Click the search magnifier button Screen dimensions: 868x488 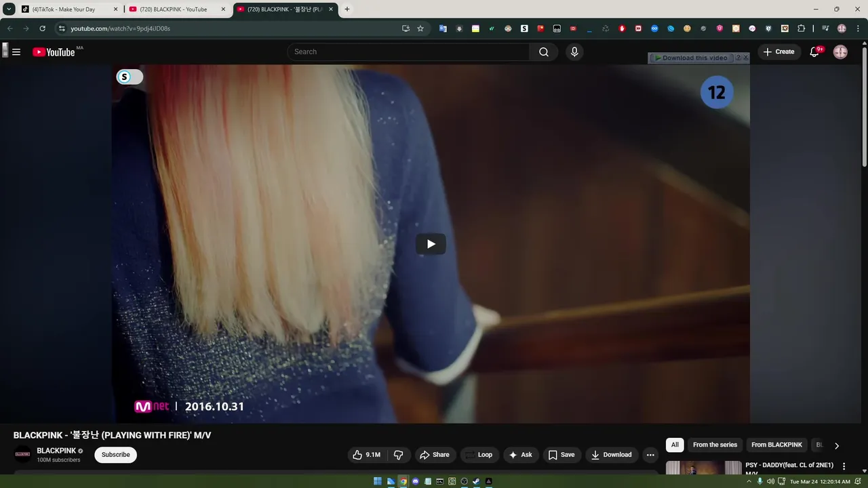[544, 52]
